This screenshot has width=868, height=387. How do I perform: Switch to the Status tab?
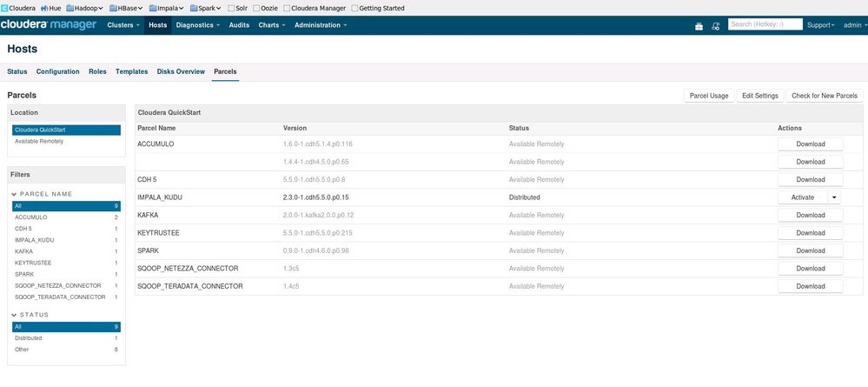pos(17,71)
